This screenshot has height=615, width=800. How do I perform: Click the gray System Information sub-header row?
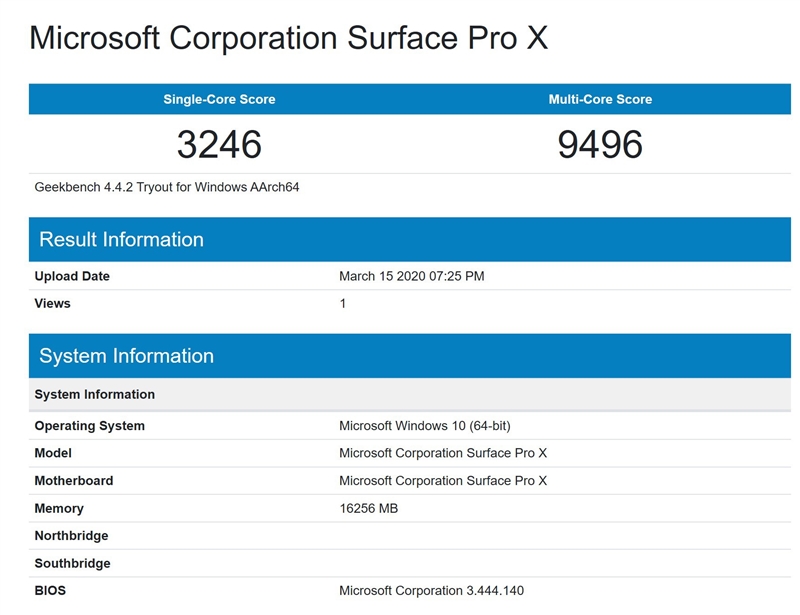tap(95, 394)
